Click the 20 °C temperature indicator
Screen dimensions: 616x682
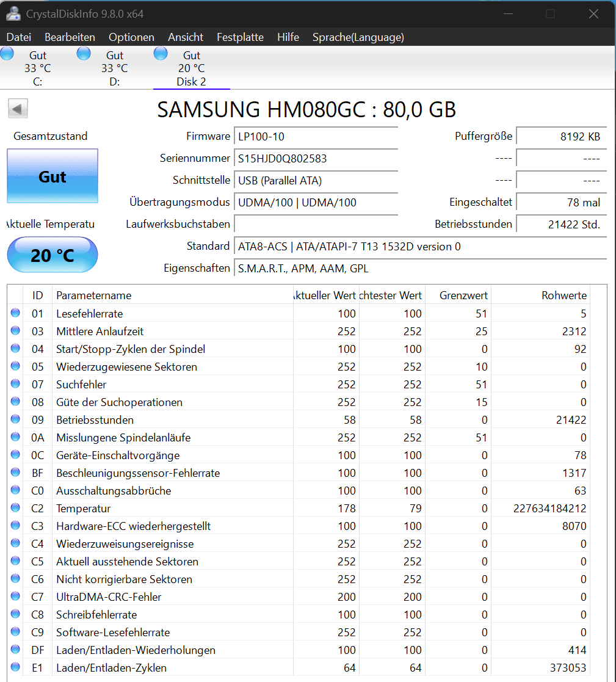pyautogui.click(x=52, y=255)
